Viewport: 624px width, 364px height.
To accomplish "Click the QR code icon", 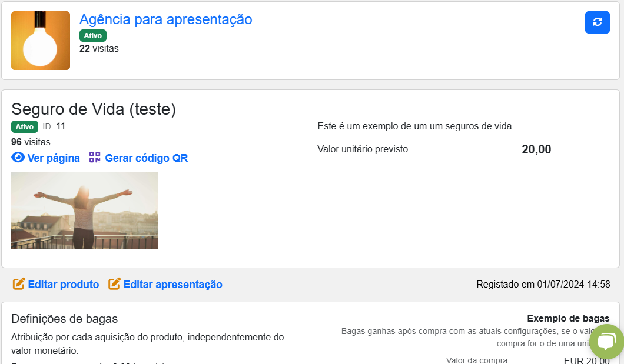I will (x=95, y=158).
